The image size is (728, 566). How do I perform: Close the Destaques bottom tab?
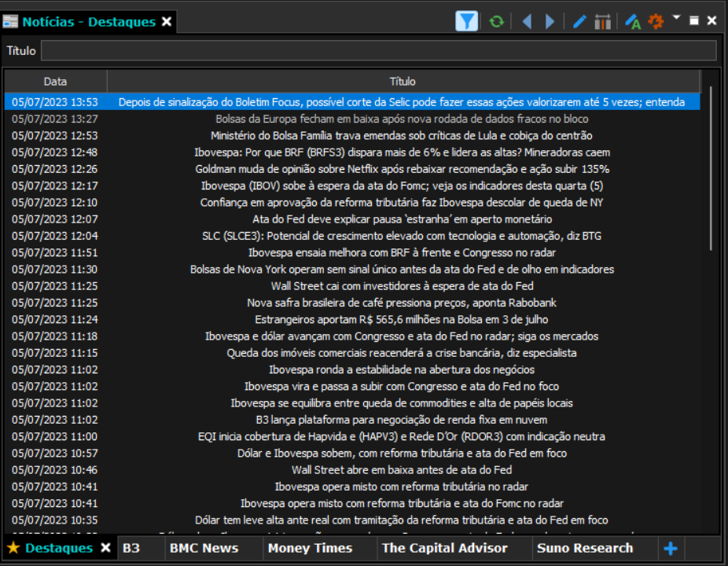(106, 548)
